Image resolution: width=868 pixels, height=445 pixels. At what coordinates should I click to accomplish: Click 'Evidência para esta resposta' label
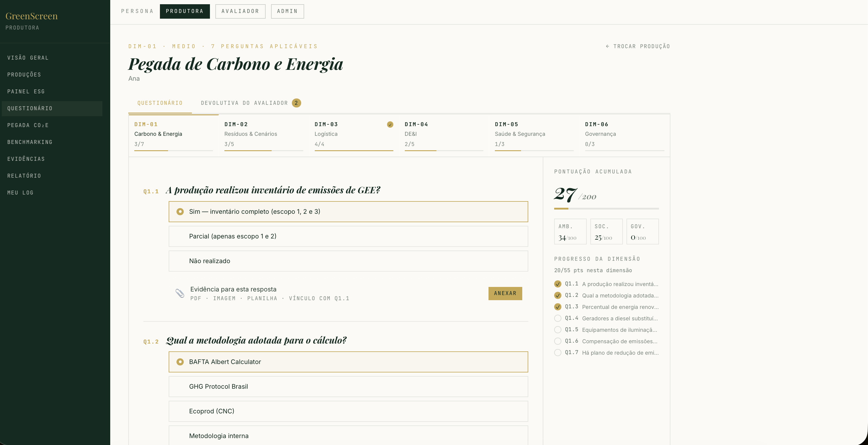pyautogui.click(x=233, y=289)
